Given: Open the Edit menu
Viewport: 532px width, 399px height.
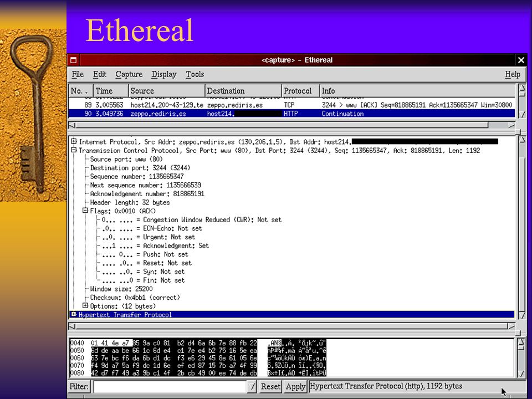Looking at the screenshot, I should click(x=100, y=74).
